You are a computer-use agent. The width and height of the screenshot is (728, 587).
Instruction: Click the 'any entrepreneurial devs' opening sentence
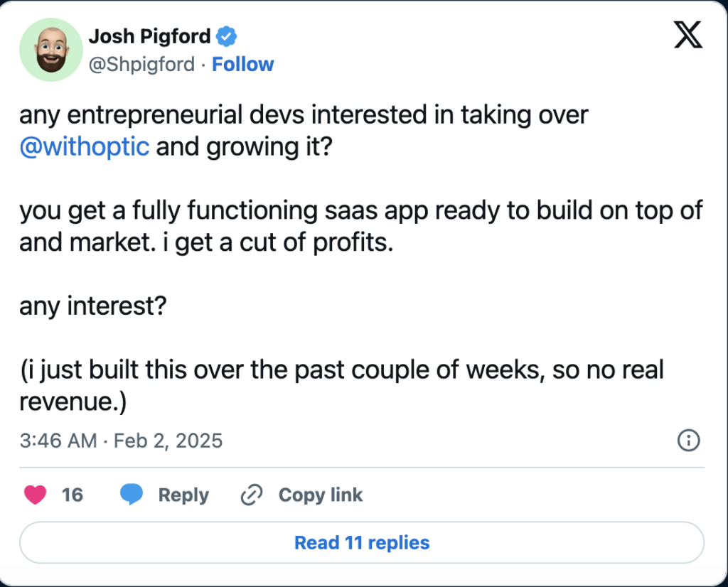point(304,131)
